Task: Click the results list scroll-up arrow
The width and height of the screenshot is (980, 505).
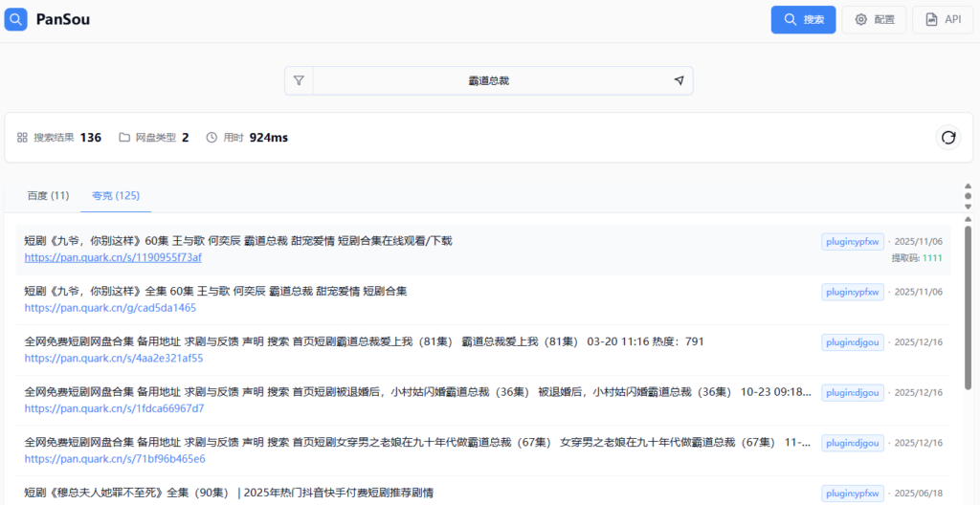Action: [969, 219]
